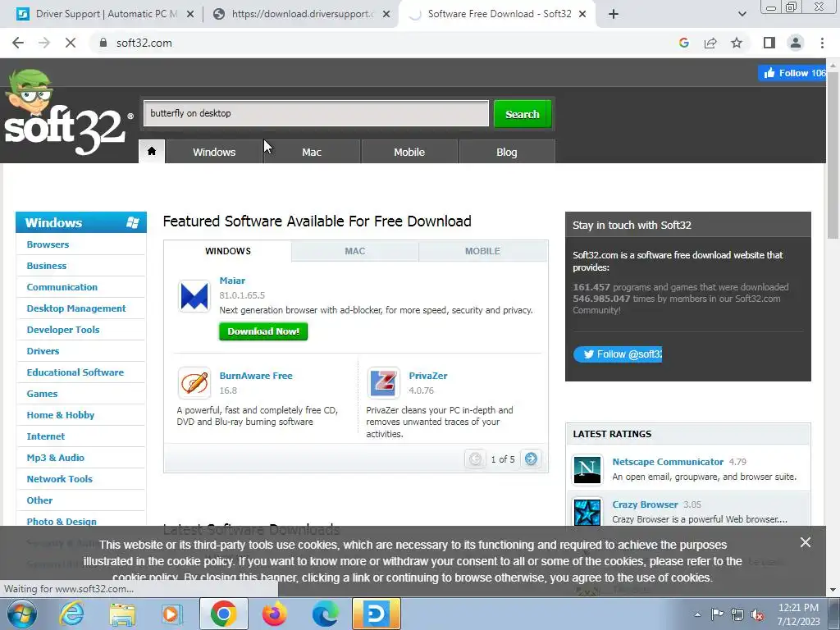Click the share page icon in address bar

[x=710, y=43]
